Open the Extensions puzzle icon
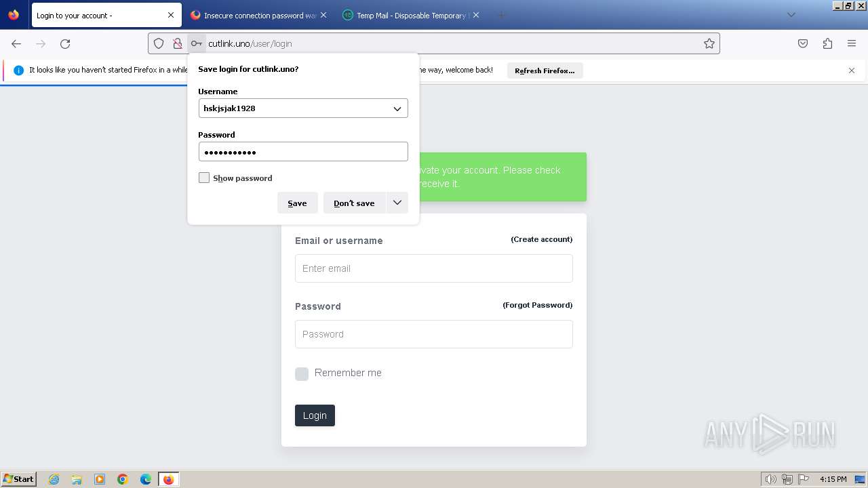The image size is (868, 488). click(827, 43)
